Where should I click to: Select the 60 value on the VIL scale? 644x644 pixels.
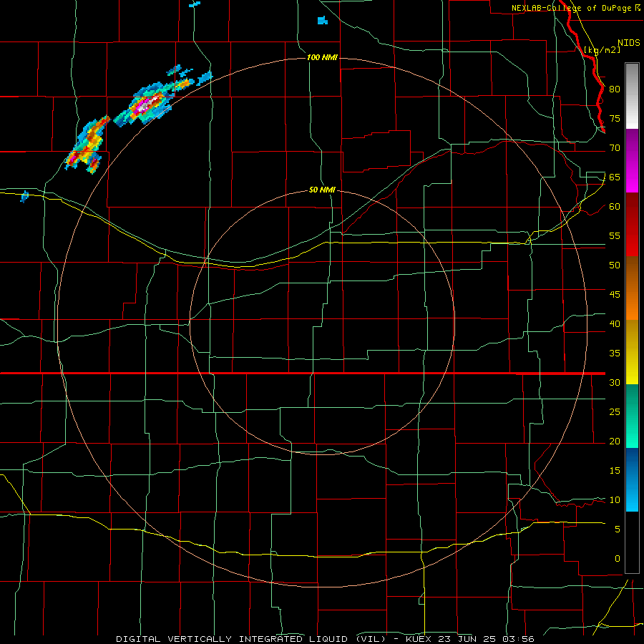pyautogui.click(x=615, y=207)
